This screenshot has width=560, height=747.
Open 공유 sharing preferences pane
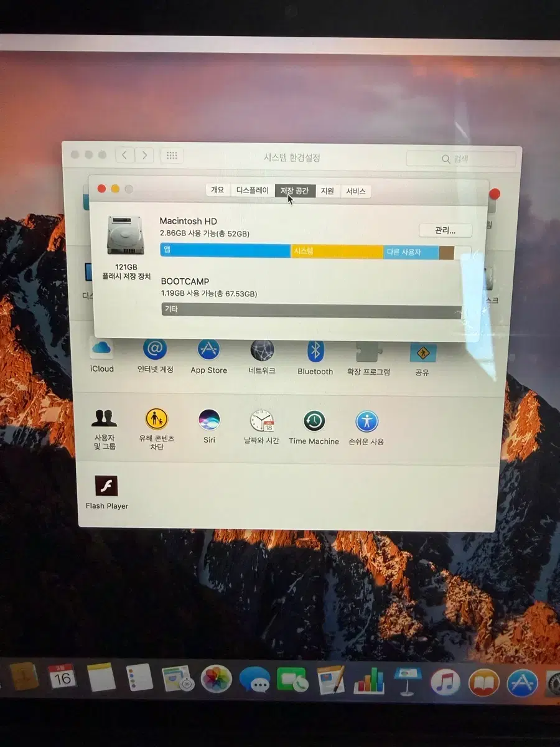422,360
